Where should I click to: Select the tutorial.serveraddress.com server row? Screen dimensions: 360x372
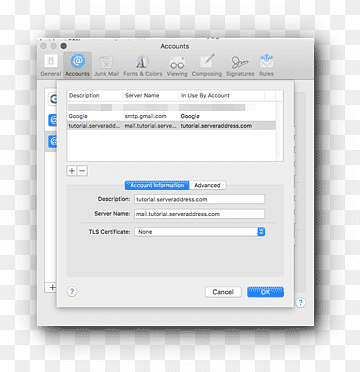[171, 126]
